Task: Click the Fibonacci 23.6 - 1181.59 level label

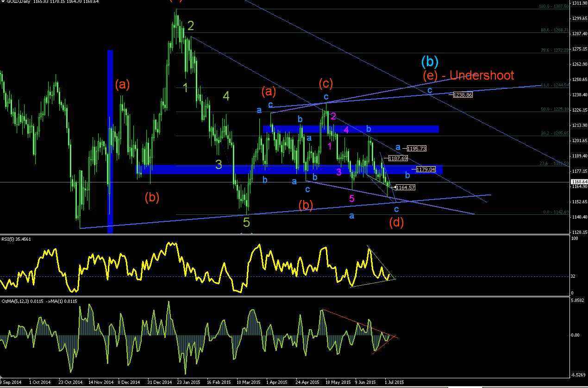Action: (554, 163)
